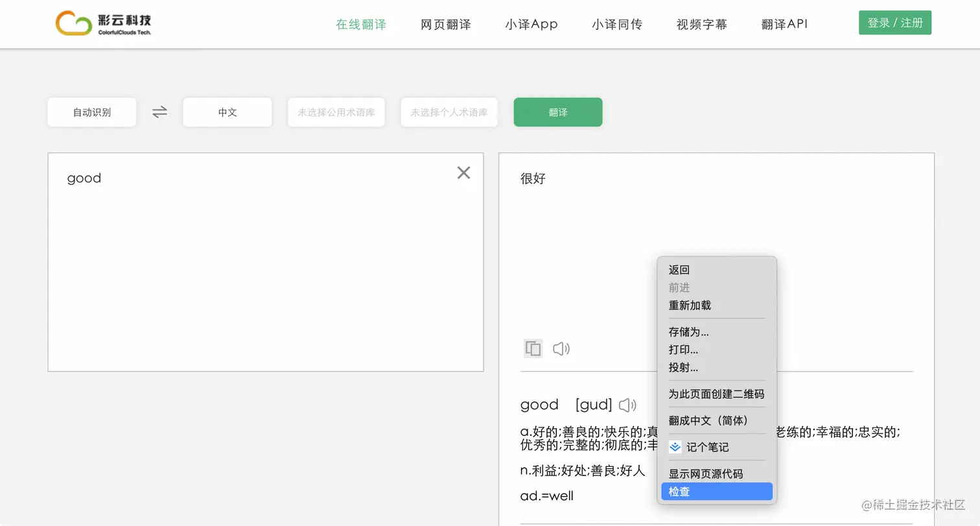
Task: Choose 翻成中文（简体）in the context menu
Action: click(x=717, y=420)
